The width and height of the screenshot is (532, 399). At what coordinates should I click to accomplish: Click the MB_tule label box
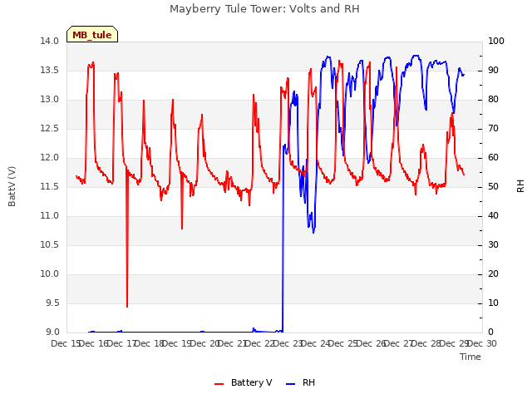coord(92,34)
